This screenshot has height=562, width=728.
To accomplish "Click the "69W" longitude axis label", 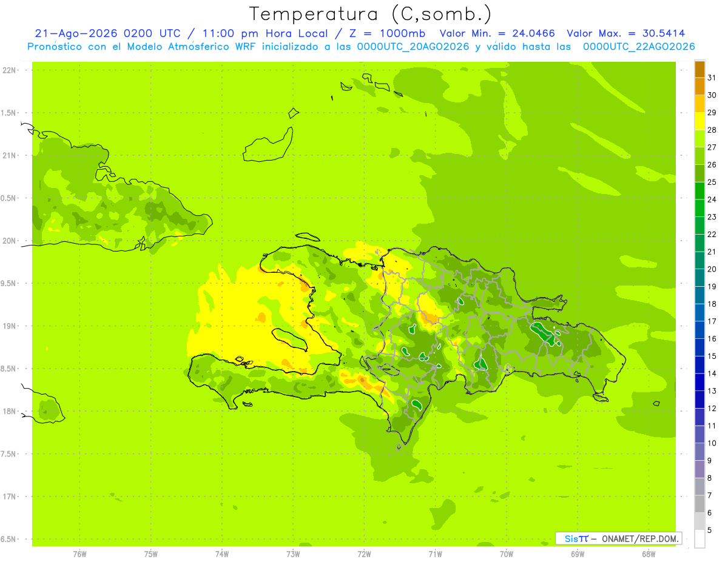I will click(577, 554).
